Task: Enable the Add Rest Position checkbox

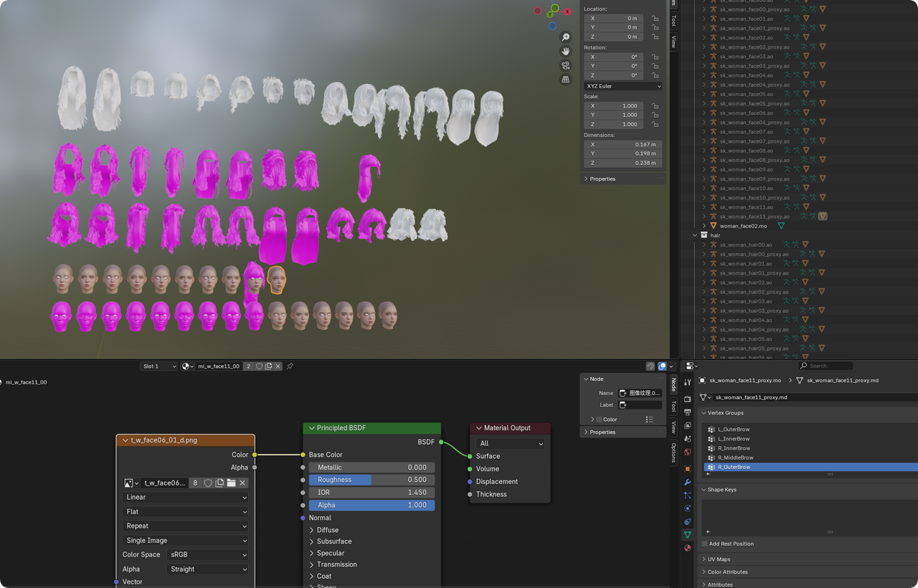Action: (x=705, y=544)
